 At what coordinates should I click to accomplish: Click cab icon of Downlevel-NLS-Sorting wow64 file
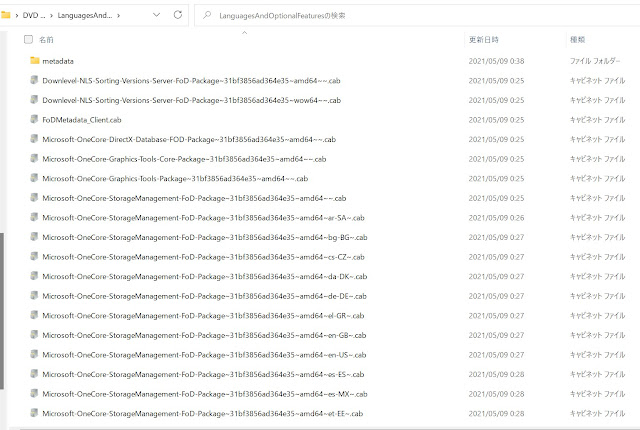click(34, 100)
